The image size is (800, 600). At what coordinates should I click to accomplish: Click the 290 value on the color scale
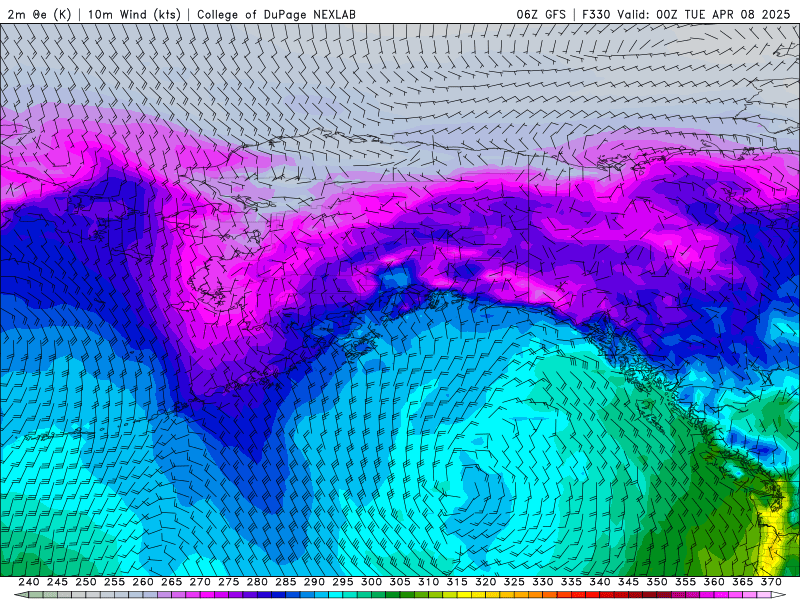click(x=314, y=582)
